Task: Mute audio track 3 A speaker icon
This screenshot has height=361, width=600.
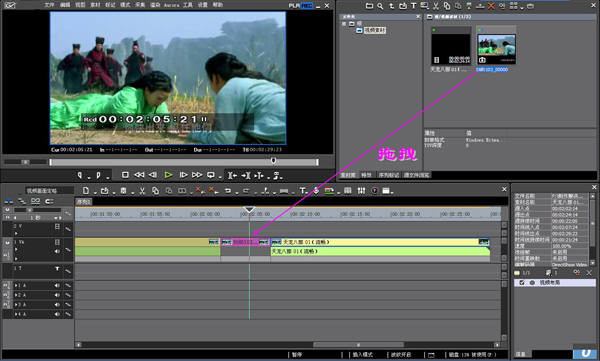Action: pyautogui.click(x=57, y=305)
